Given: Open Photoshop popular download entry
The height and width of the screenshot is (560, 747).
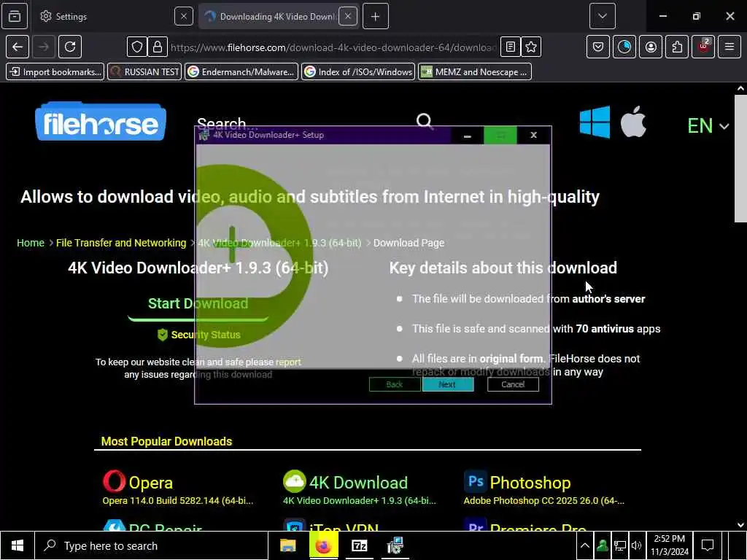Looking at the screenshot, I should point(530,483).
